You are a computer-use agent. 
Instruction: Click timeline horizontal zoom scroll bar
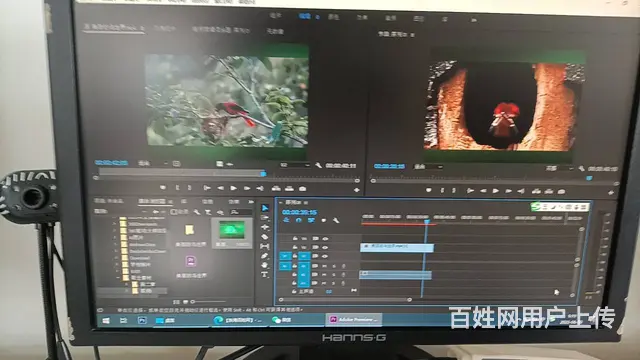click(345, 300)
